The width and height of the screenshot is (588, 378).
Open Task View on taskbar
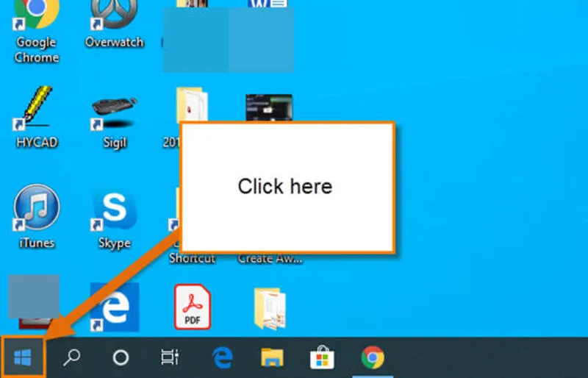point(170,357)
